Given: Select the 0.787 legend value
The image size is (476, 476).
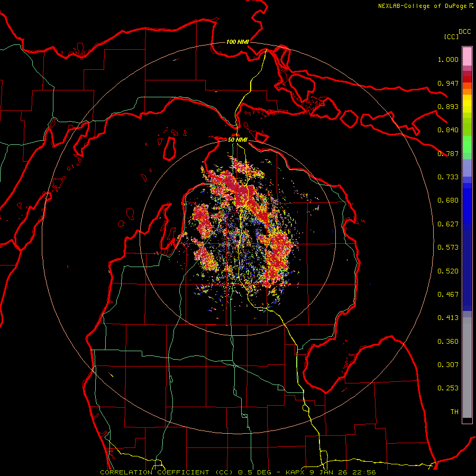Looking at the screenshot, I should (448, 153).
